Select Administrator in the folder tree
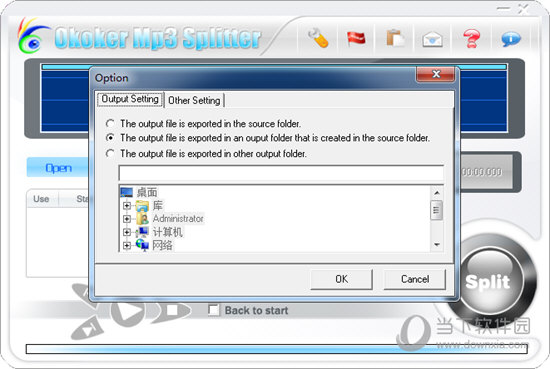Image resolution: width=550 pixels, height=369 pixels. point(178,219)
